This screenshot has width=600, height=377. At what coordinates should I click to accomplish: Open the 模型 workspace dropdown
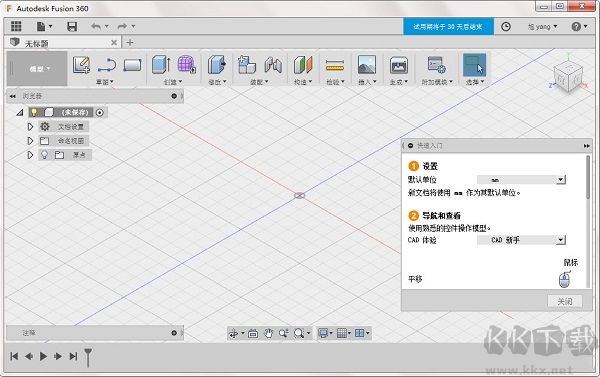click(38, 69)
